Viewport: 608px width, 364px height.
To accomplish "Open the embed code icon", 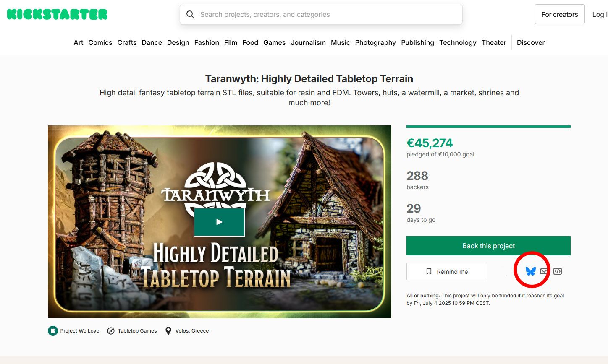I will [x=558, y=271].
